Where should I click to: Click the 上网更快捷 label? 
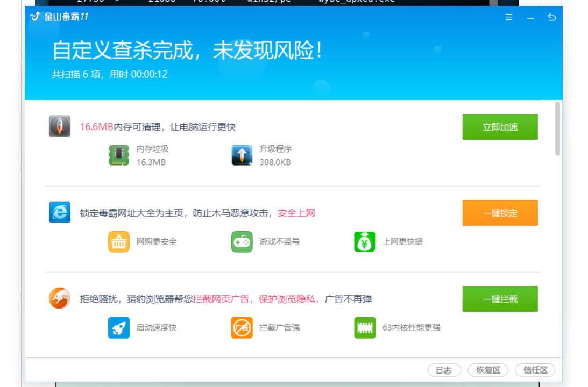point(402,242)
